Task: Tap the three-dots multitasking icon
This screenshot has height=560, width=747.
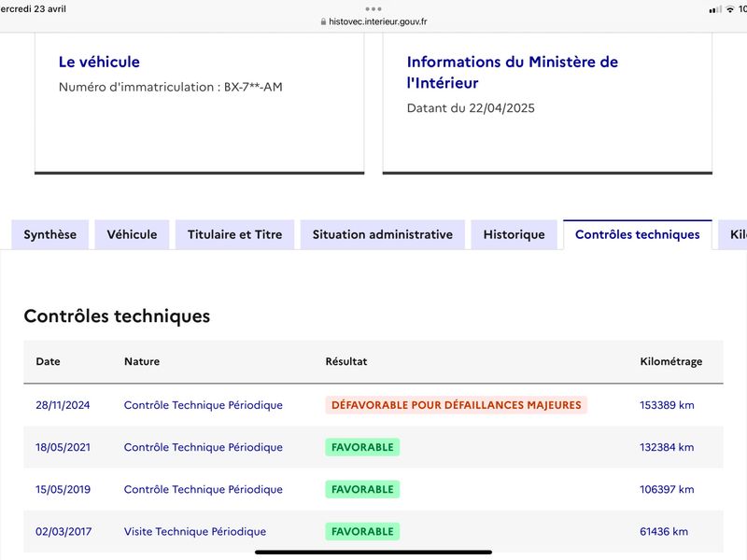Action: 373,8
